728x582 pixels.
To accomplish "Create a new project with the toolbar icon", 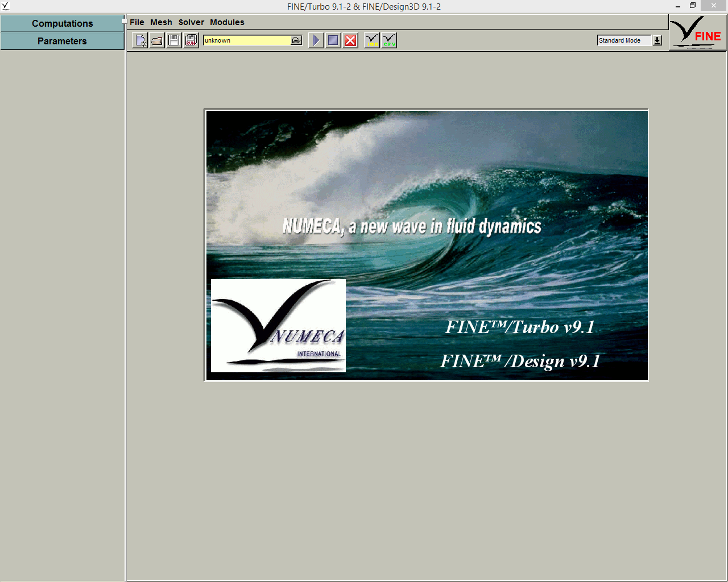I will [140, 40].
